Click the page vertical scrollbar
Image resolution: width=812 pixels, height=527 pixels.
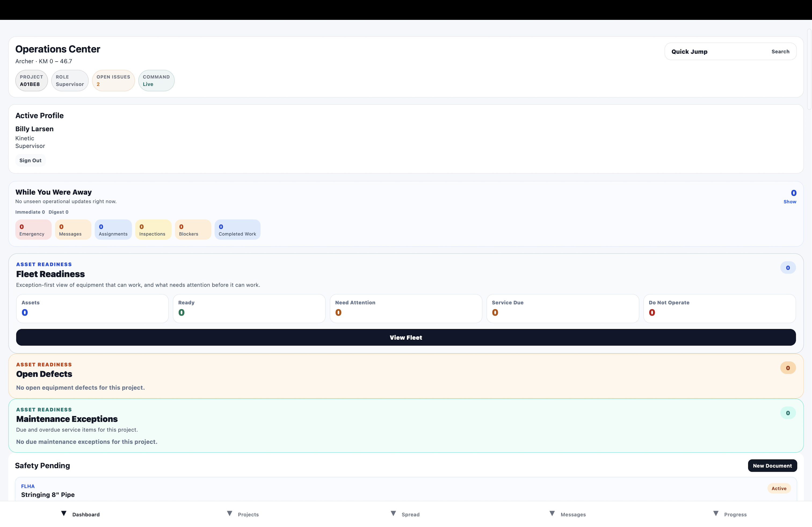809,69
